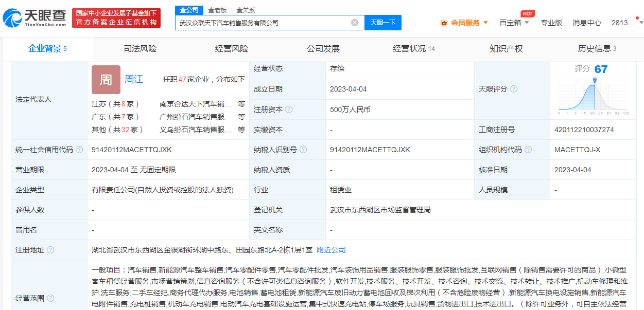Click the help icon beside 纳税人识别号
The width and height of the screenshot is (644, 310).
[x=303, y=150]
